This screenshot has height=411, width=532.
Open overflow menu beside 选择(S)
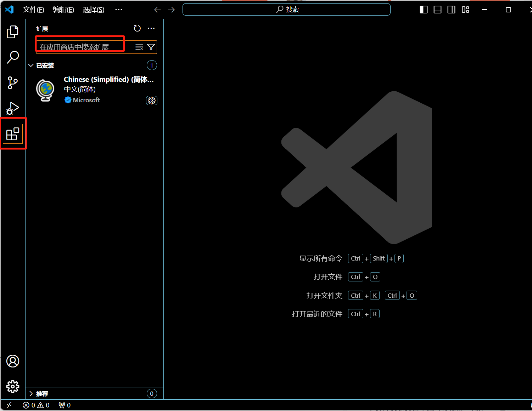click(x=119, y=10)
